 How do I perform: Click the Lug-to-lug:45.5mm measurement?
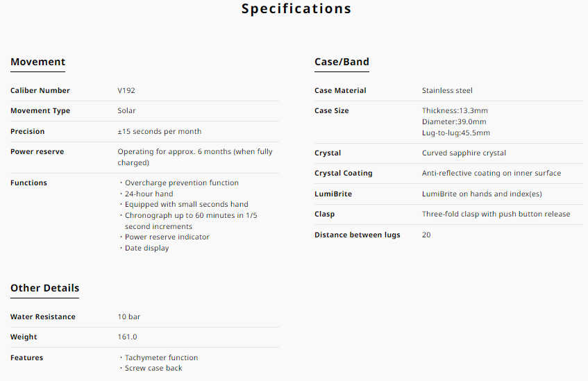coord(455,133)
